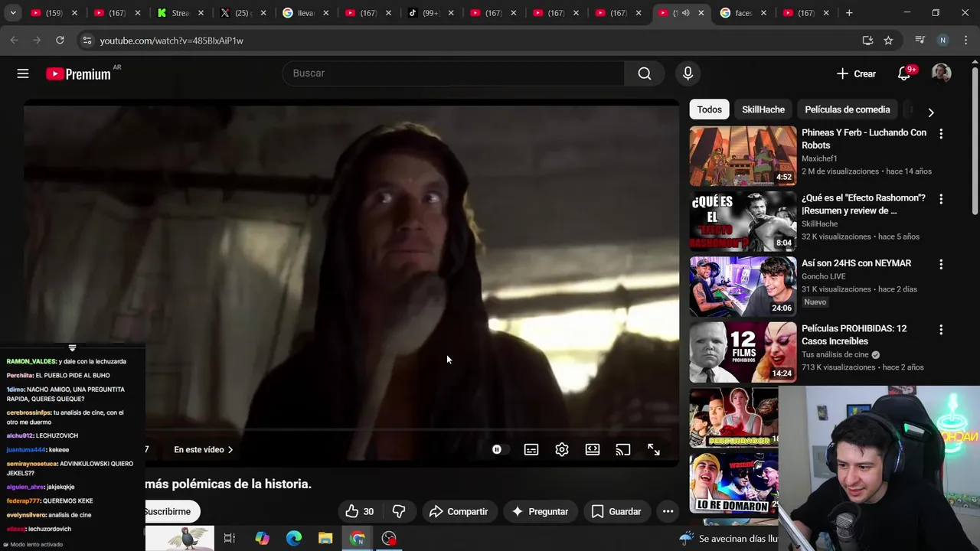Viewport: 980px width, 551px height.
Task: Click the Preguntar AI button
Action: pos(540,511)
